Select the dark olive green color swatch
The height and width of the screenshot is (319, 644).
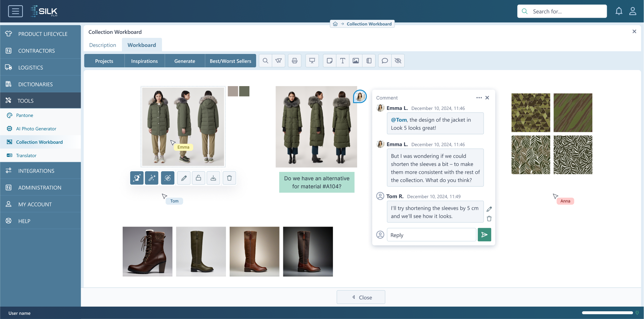point(244,91)
